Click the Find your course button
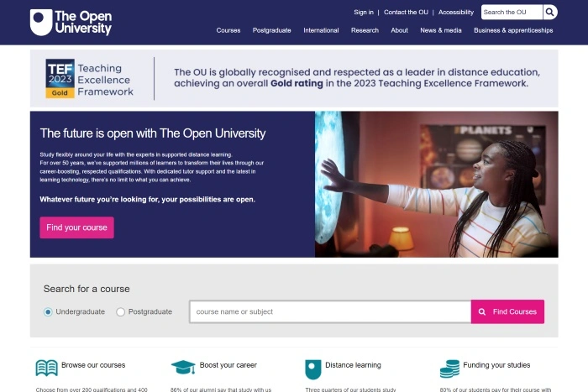 [77, 227]
